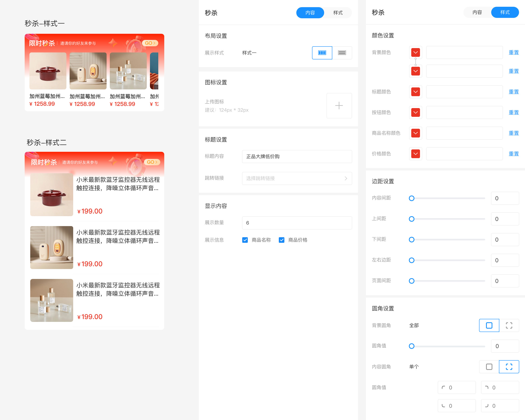Uncheck the 商品名称 checkbox

click(x=245, y=240)
